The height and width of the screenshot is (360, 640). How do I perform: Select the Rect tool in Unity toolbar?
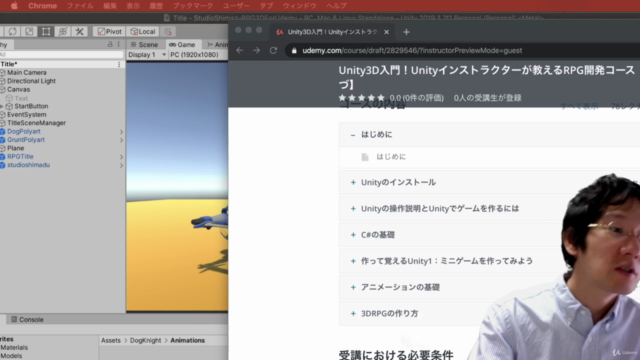click(46, 31)
